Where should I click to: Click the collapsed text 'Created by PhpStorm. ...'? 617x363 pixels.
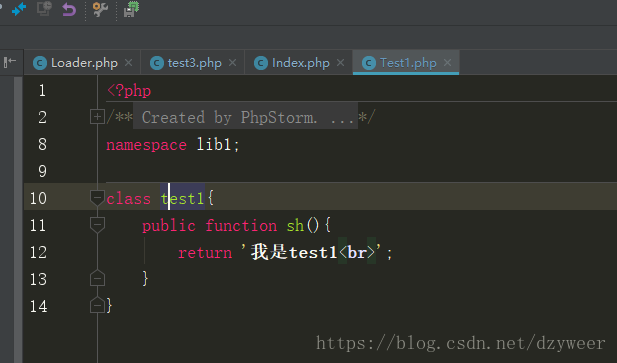[246, 117]
